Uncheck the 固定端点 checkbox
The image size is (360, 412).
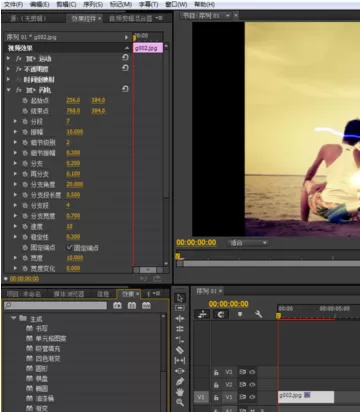(69, 247)
